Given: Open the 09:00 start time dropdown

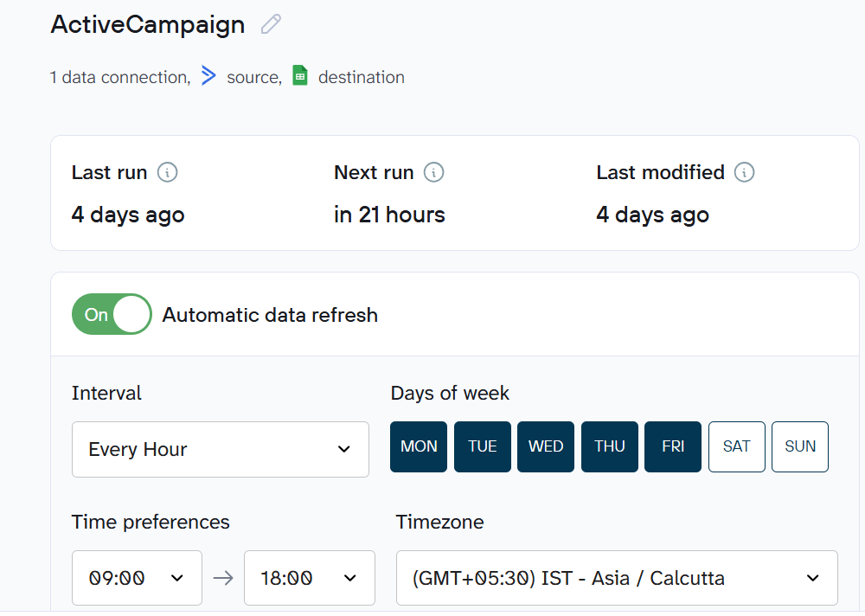Looking at the screenshot, I should [x=137, y=578].
